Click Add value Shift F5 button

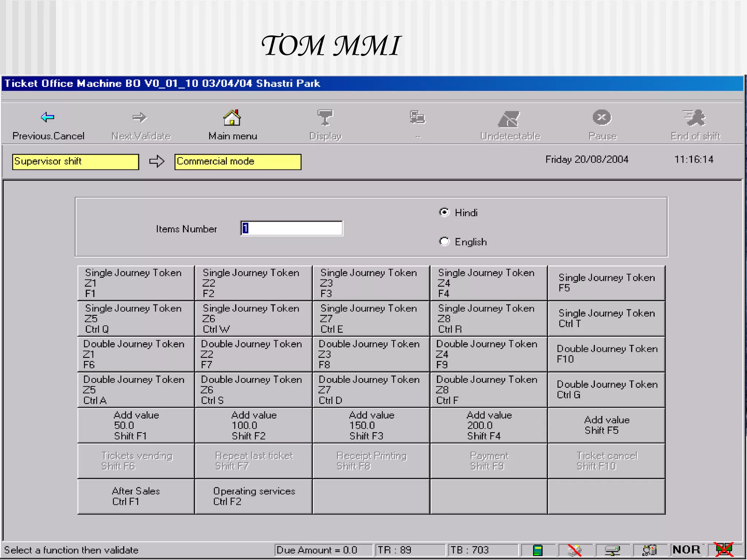[x=607, y=425]
